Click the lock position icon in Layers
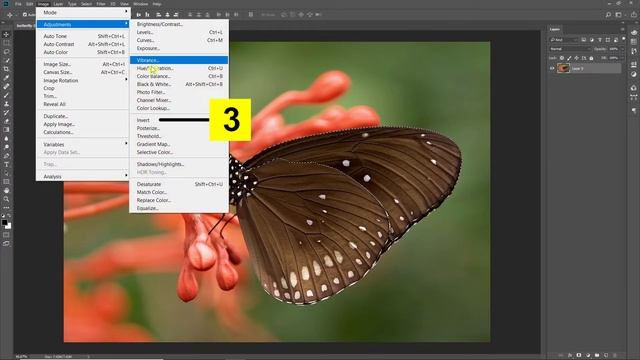This screenshot has height=360, width=640. coord(576,58)
